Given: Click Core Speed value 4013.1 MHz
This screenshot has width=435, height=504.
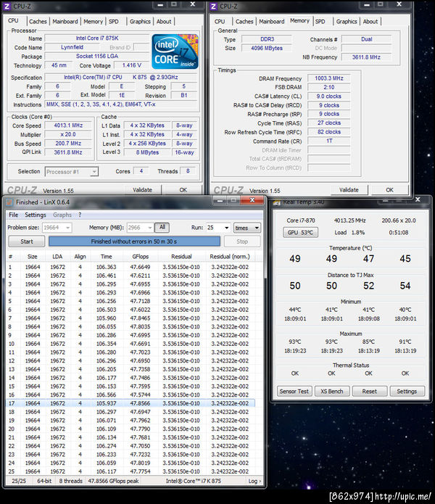Looking at the screenshot, I should click(68, 125).
